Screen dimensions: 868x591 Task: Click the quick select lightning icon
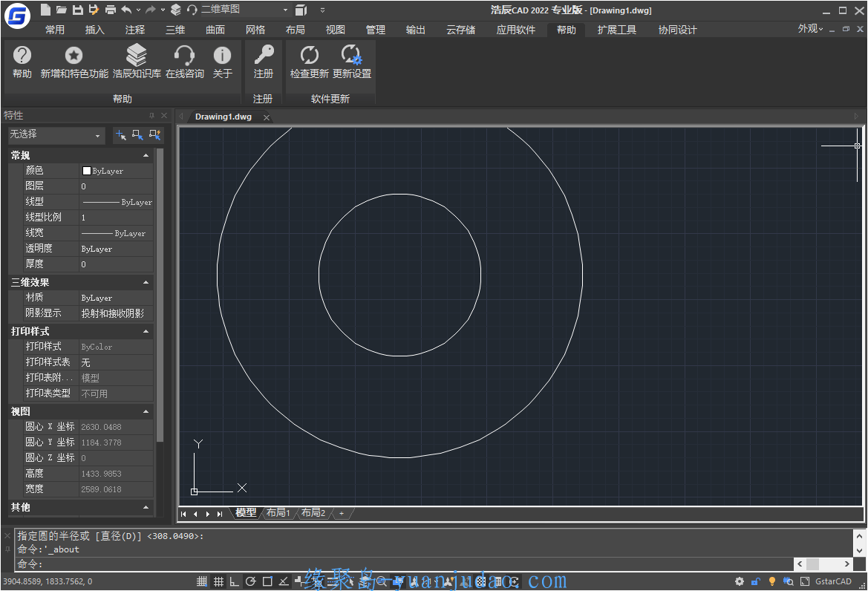tap(154, 134)
